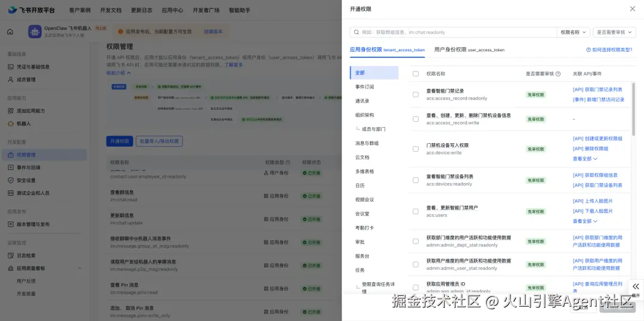Viewport: 644px width, 321px height.
Task: Open 智能助手 in top navigation
Action: [x=240, y=10]
